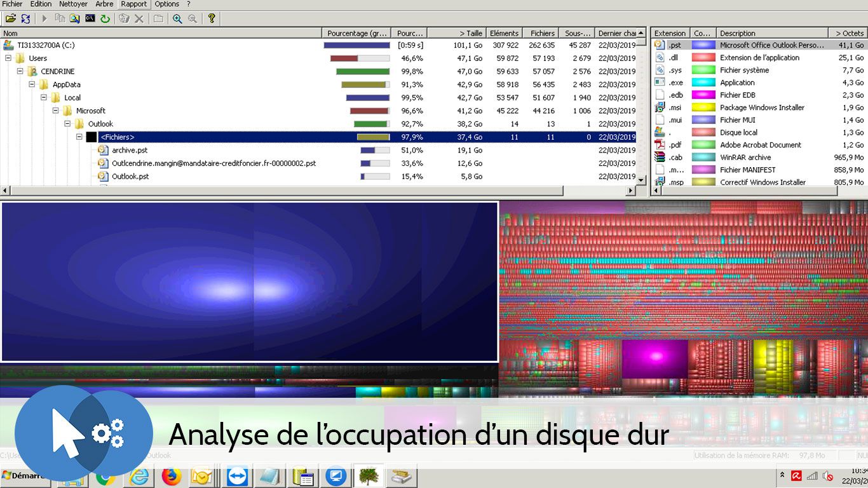The width and height of the screenshot is (868, 488).
Task: Select Package Windows Installer row
Action: pyautogui.click(x=759, y=107)
